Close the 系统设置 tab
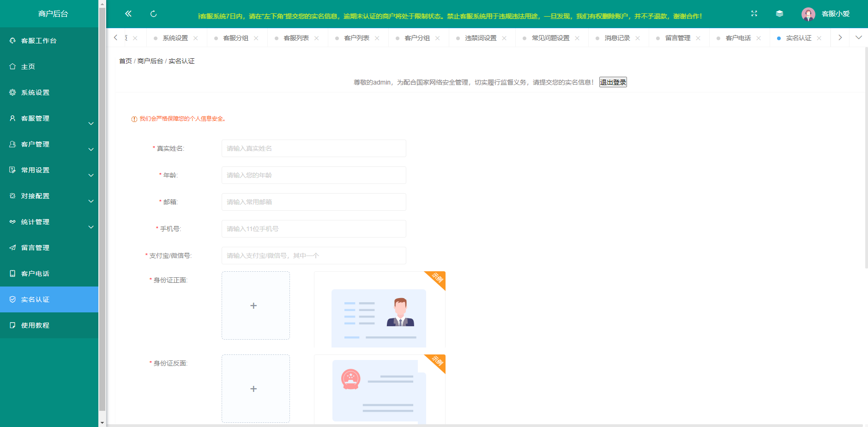868x427 pixels. pyautogui.click(x=196, y=38)
